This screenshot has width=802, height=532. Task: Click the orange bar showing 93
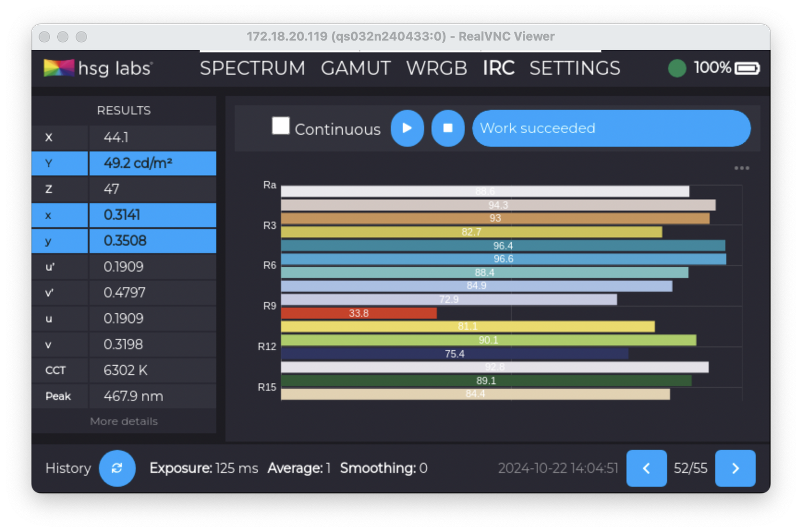(x=495, y=219)
